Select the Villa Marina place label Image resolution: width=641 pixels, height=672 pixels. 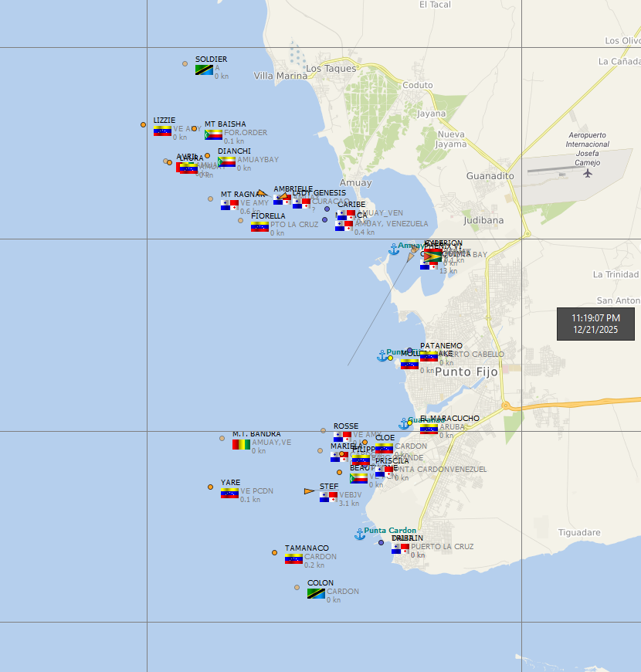click(280, 76)
